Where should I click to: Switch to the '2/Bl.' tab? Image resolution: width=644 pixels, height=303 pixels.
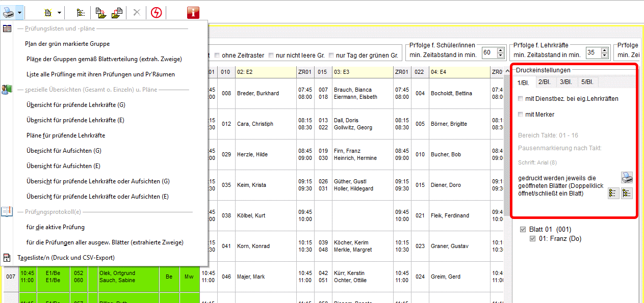click(x=544, y=82)
